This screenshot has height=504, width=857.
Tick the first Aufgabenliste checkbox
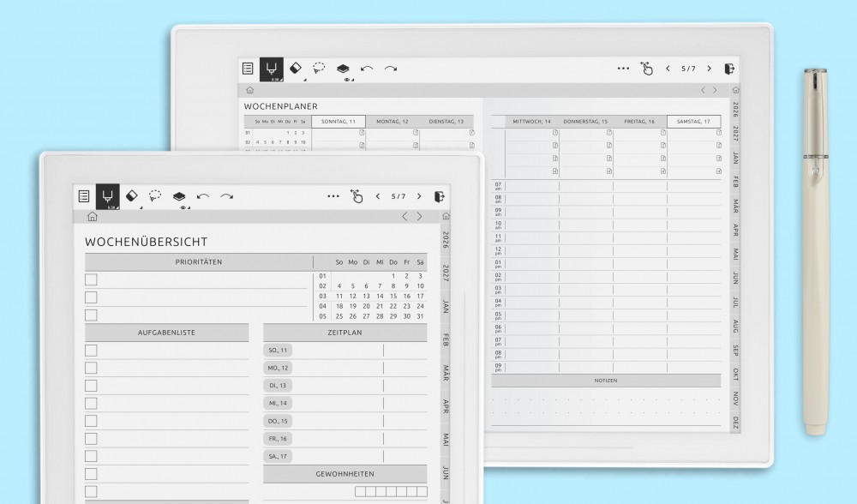click(x=91, y=350)
